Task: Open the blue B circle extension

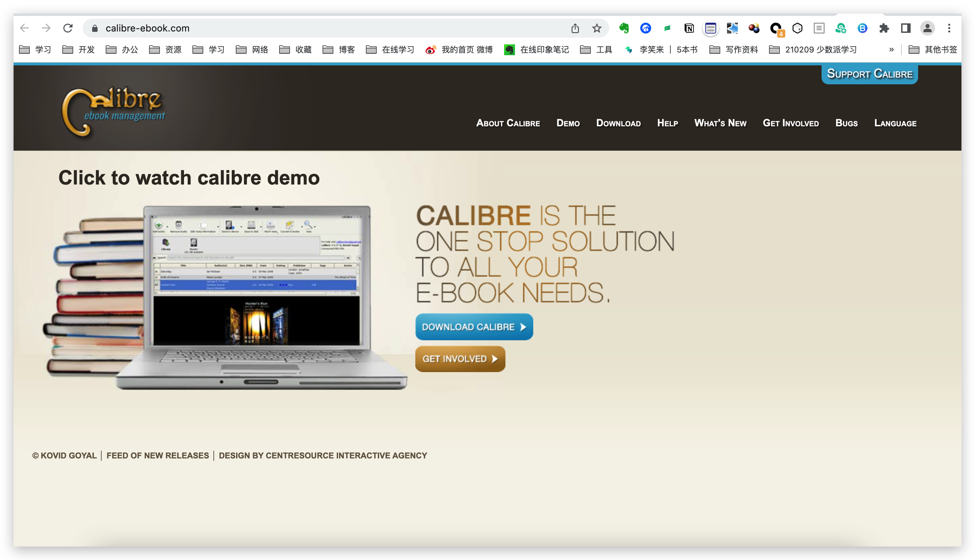Action: coord(862,28)
